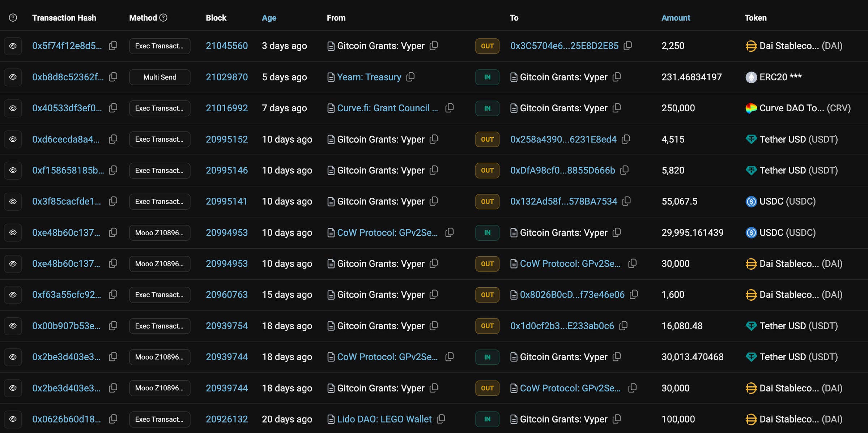Image resolution: width=868 pixels, height=433 pixels.
Task: Click IN badge in Lido DAO row
Action: [x=487, y=419]
